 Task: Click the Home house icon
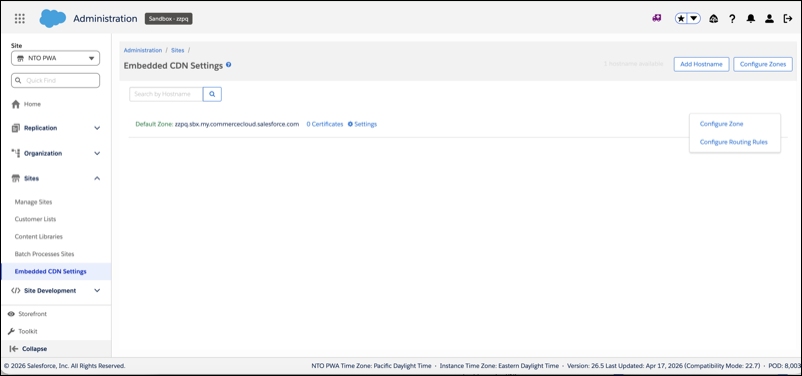[15, 104]
